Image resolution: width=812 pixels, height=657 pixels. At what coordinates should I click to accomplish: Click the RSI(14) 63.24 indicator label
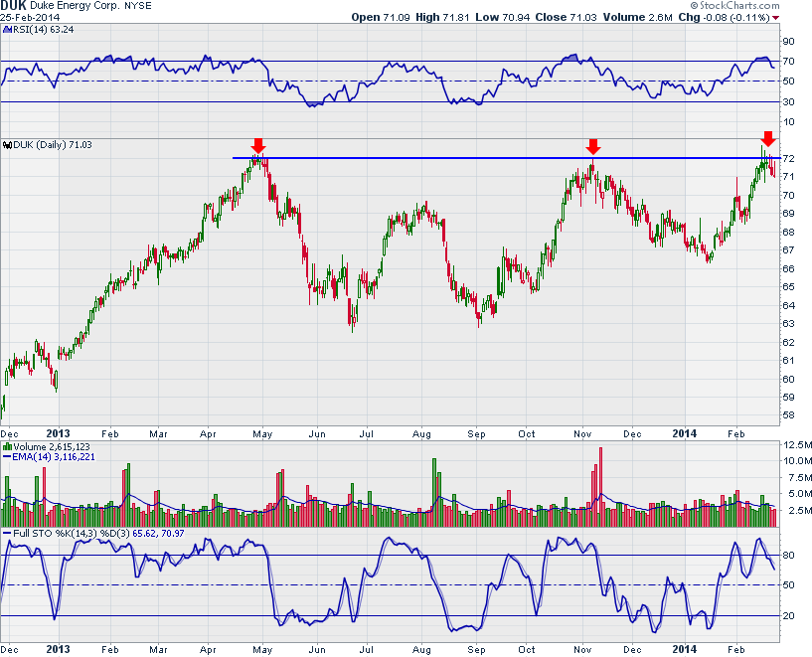(43, 30)
